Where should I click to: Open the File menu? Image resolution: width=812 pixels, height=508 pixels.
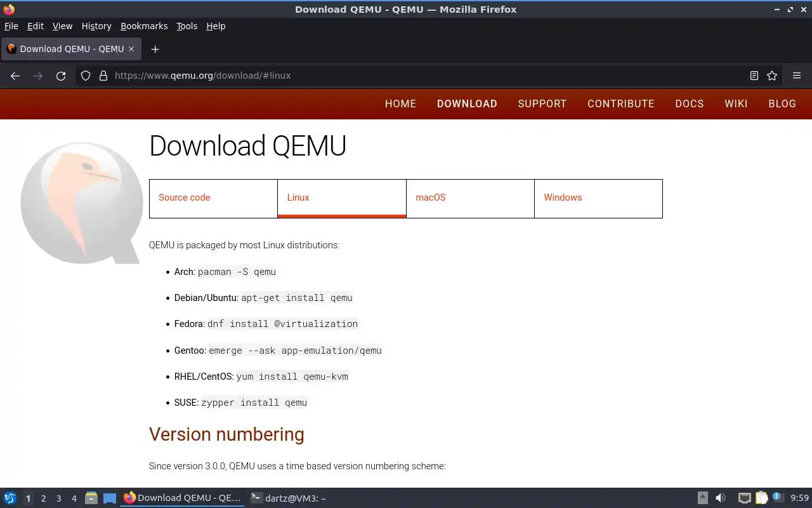point(11,26)
